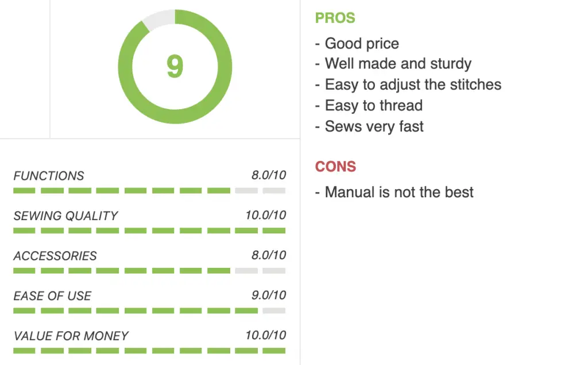Screen dimensions: 588x365
Task: Select the CONS heading
Action: click(x=335, y=166)
